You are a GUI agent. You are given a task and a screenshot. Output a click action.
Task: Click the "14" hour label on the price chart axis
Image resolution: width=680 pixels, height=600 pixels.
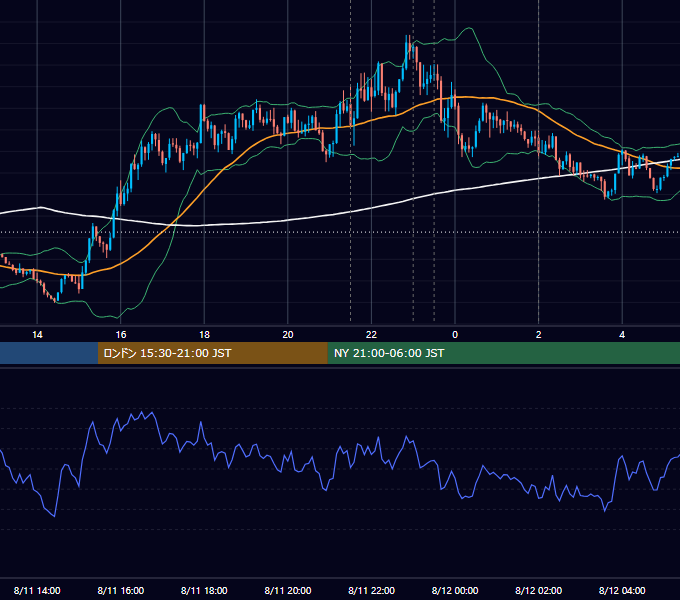pos(37,335)
